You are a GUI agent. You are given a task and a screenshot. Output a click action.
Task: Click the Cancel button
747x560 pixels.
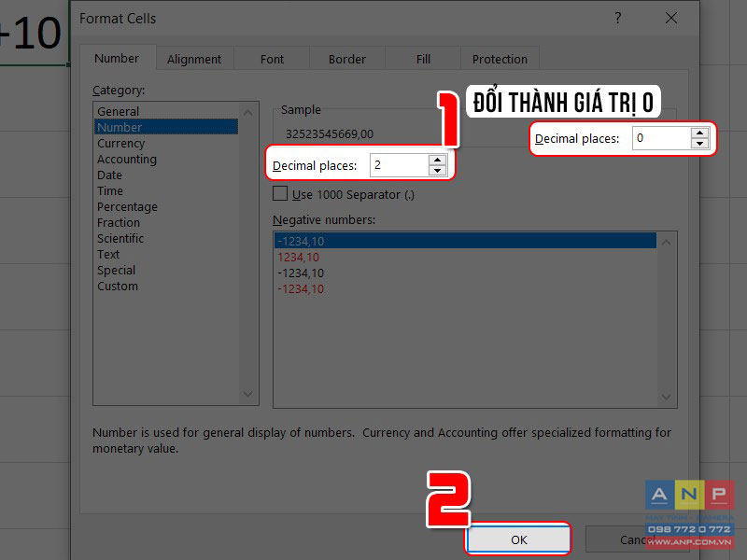[x=637, y=539]
